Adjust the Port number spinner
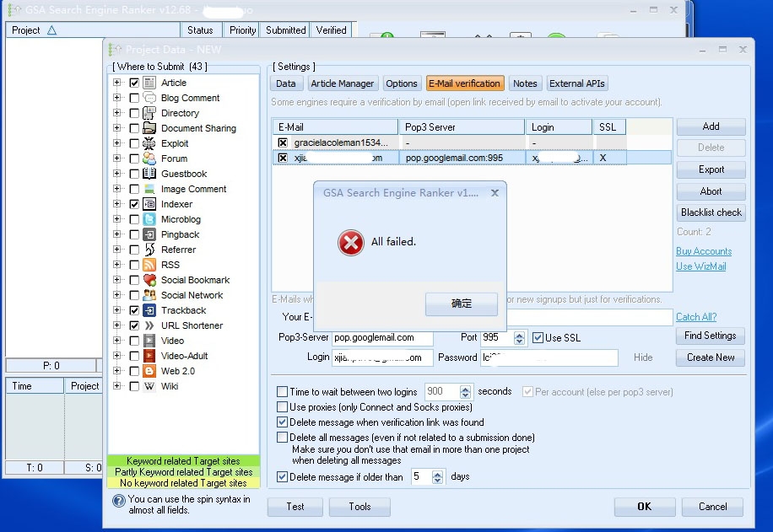This screenshot has height=532, width=773. coord(519,338)
